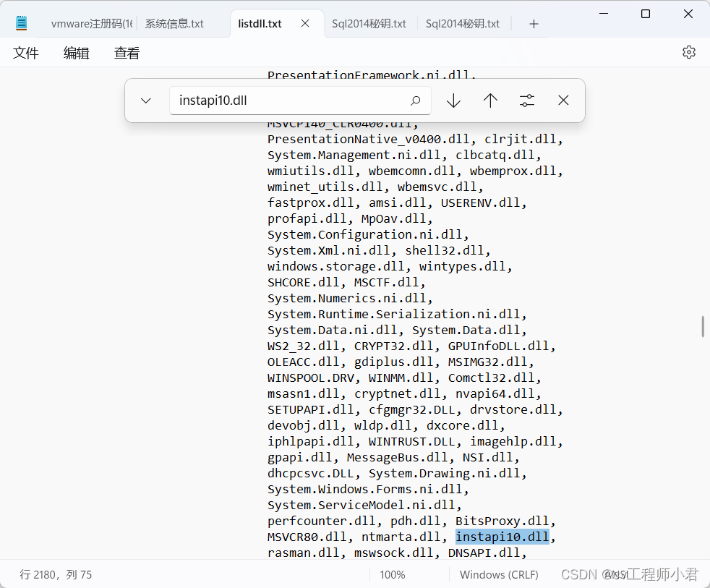Open Notepad settings via the gear icon

(688, 51)
